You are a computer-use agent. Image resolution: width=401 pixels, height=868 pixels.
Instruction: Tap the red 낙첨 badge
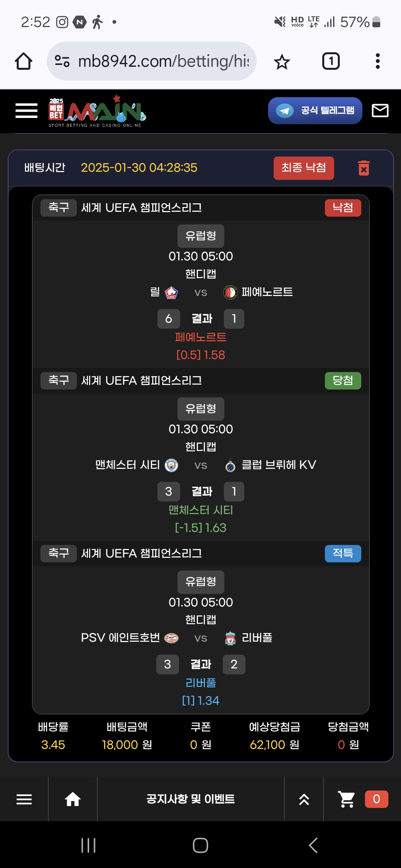[343, 208]
